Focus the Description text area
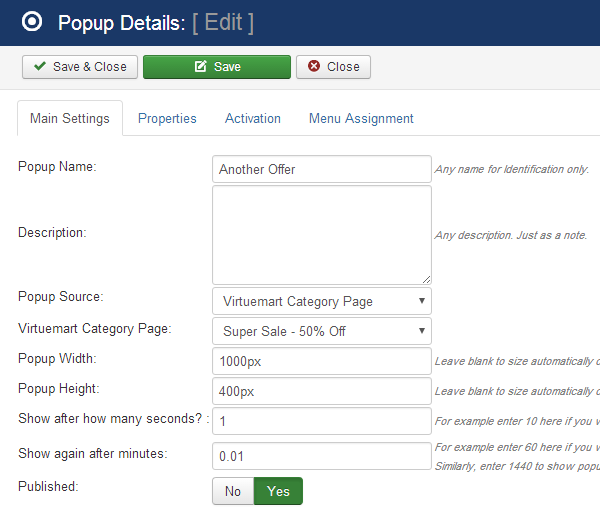This screenshot has height=521, width=600. [321, 235]
